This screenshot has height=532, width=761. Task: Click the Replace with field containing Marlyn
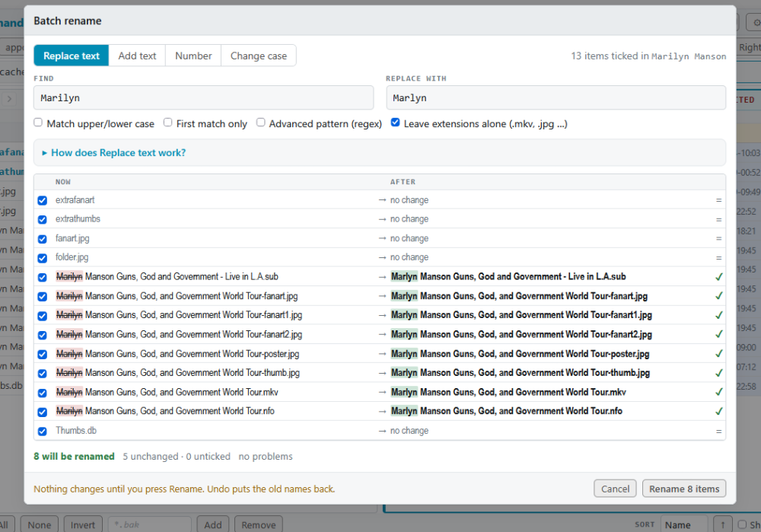click(556, 98)
